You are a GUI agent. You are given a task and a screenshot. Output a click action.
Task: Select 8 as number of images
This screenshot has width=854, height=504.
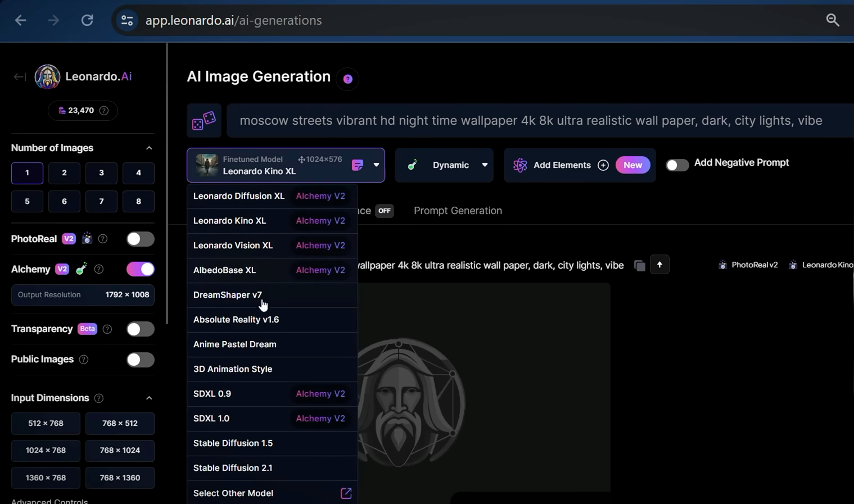click(138, 201)
